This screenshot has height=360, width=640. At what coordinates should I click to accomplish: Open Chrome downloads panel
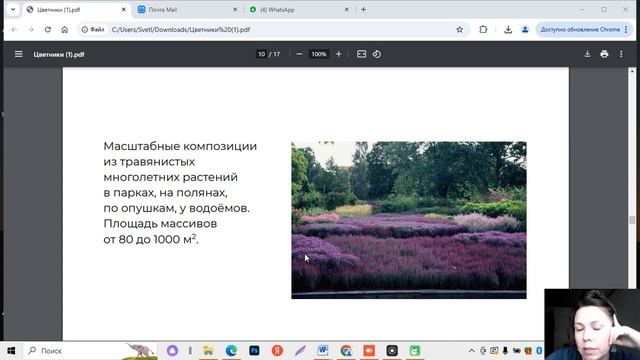click(x=508, y=29)
